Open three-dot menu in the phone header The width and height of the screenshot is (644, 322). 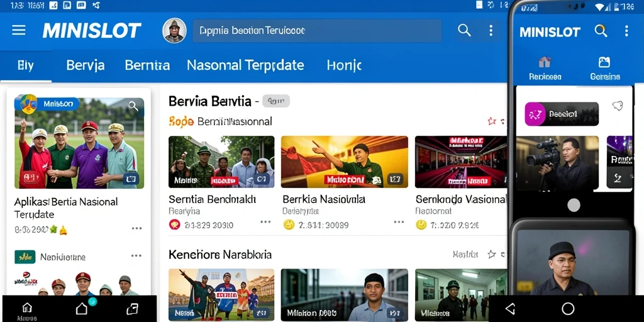626,31
